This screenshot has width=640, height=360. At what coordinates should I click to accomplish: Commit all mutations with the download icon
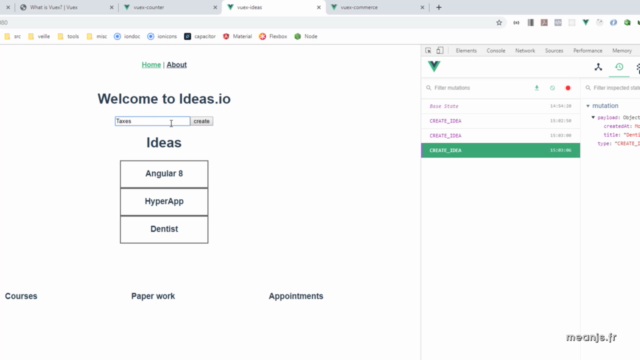point(537,88)
